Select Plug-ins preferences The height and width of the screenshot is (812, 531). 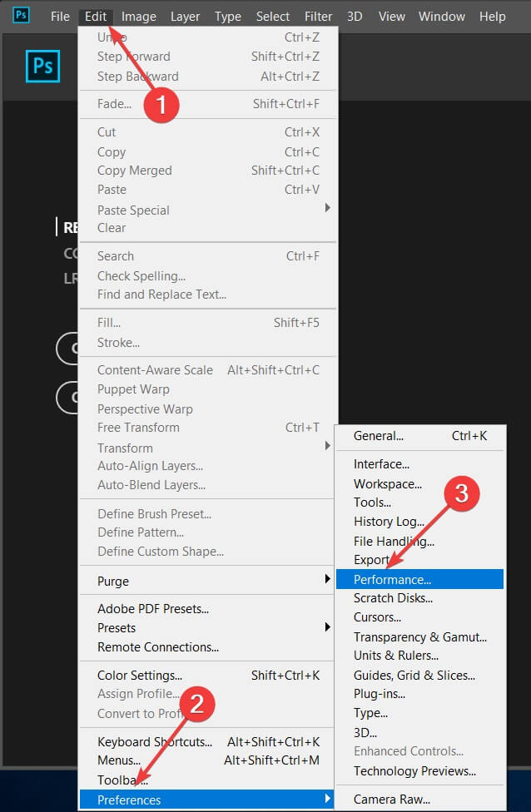[x=420, y=693]
